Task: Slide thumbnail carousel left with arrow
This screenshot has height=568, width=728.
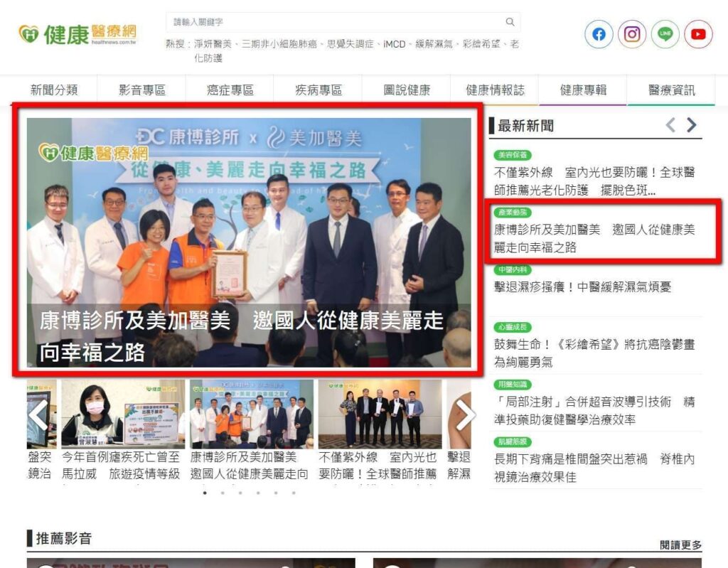Action: point(38,415)
